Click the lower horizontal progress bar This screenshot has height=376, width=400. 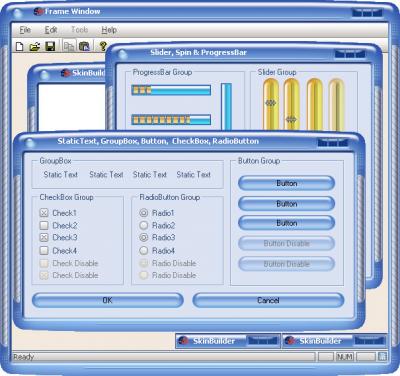(x=171, y=120)
